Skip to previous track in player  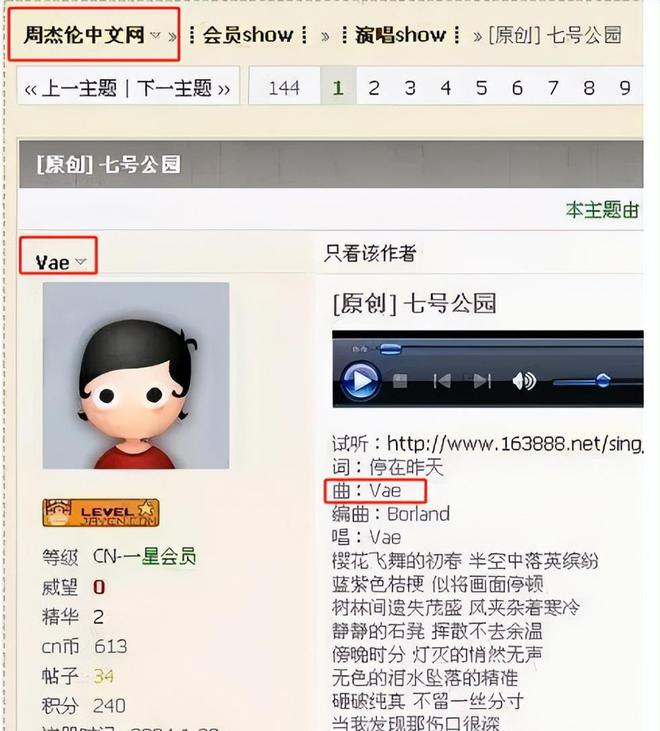(441, 381)
